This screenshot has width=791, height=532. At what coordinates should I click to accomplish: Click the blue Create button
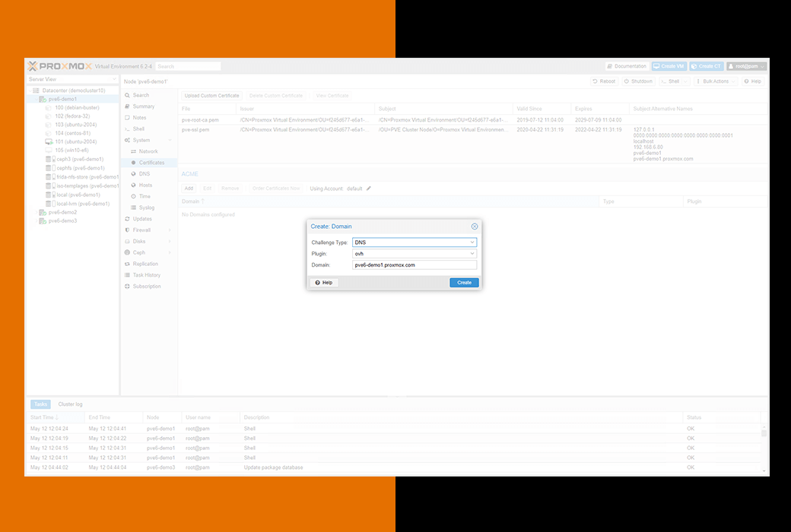tap(464, 283)
